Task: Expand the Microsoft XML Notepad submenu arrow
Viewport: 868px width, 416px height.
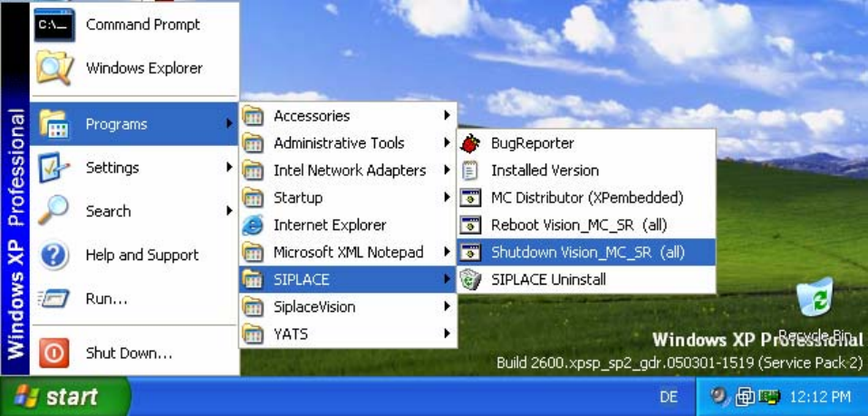Action: 446,251
